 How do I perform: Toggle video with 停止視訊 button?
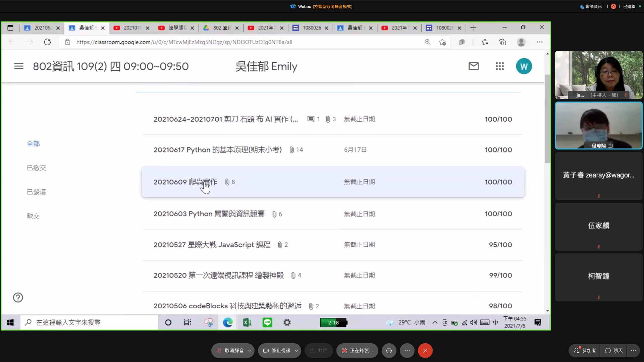coord(277,351)
